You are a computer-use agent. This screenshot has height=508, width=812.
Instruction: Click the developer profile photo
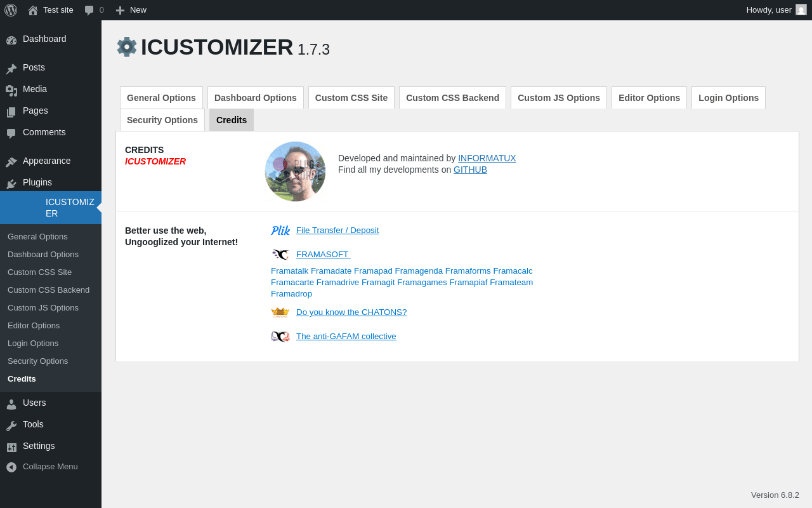pos(295,171)
